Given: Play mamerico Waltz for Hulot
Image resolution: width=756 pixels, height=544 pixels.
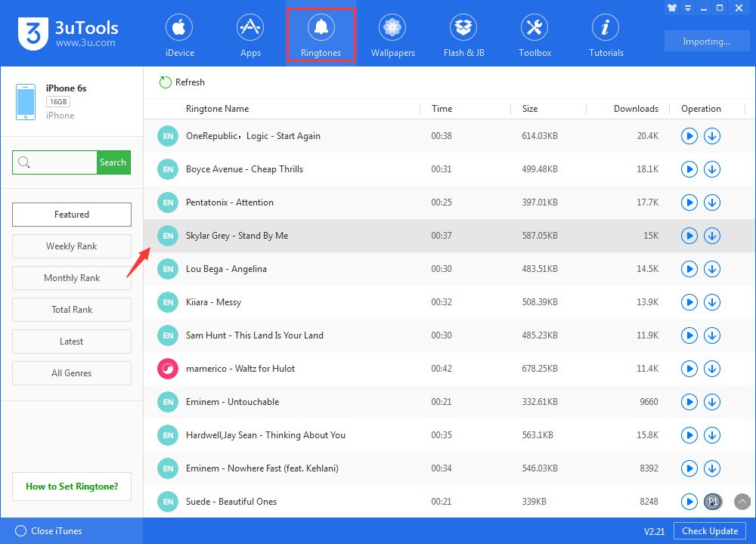Looking at the screenshot, I should (689, 369).
